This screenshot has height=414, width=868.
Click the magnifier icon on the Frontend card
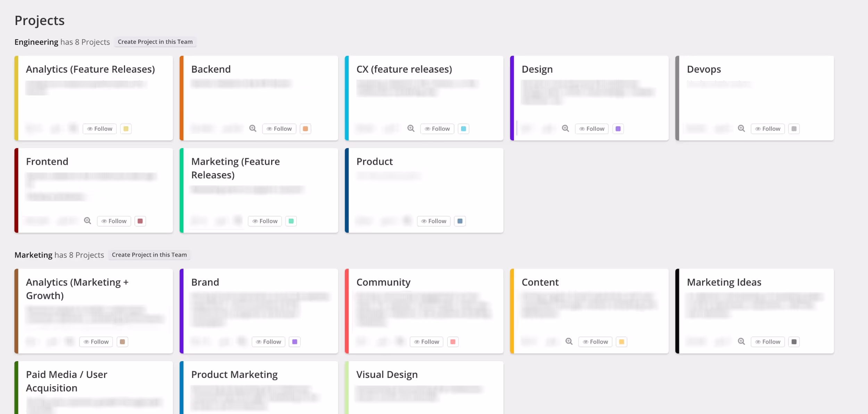point(87,221)
